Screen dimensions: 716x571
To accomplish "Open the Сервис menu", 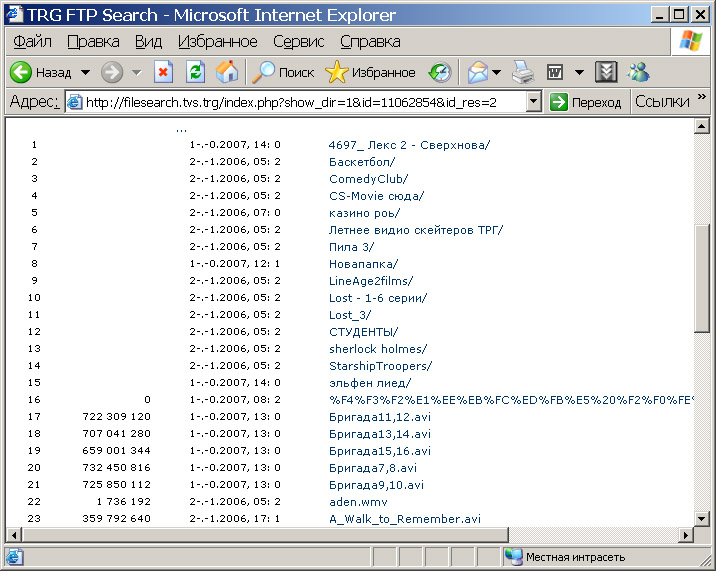I will (x=298, y=42).
